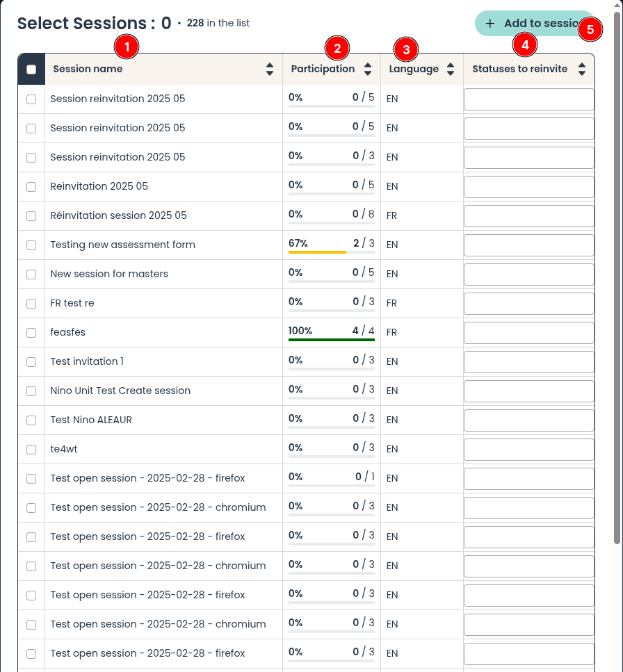Select the 'feasfes' session checkbox
The width and height of the screenshot is (623, 672).
[x=31, y=333]
